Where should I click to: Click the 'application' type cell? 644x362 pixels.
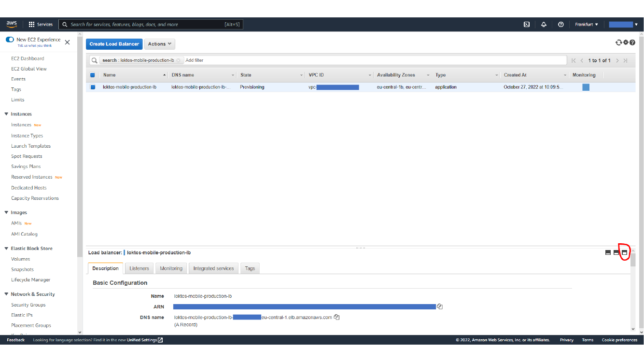pyautogui.click(x=446, y=87)
